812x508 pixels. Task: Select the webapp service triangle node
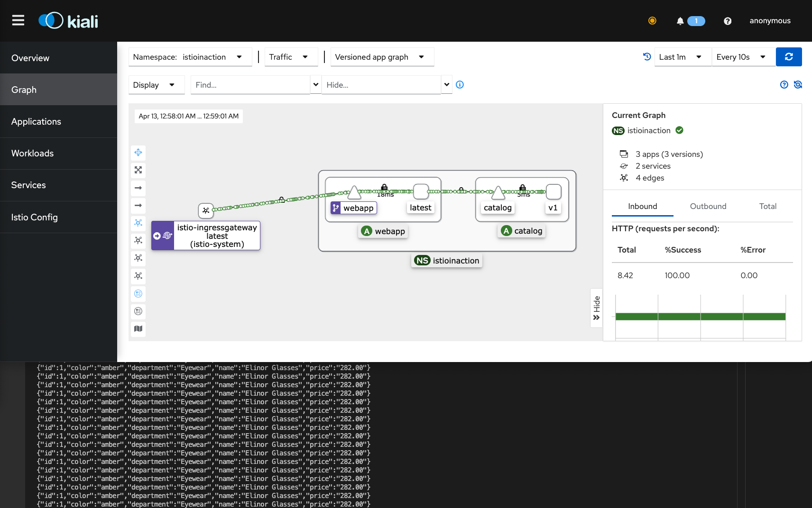pyautogui.click(x=354, y=192)
